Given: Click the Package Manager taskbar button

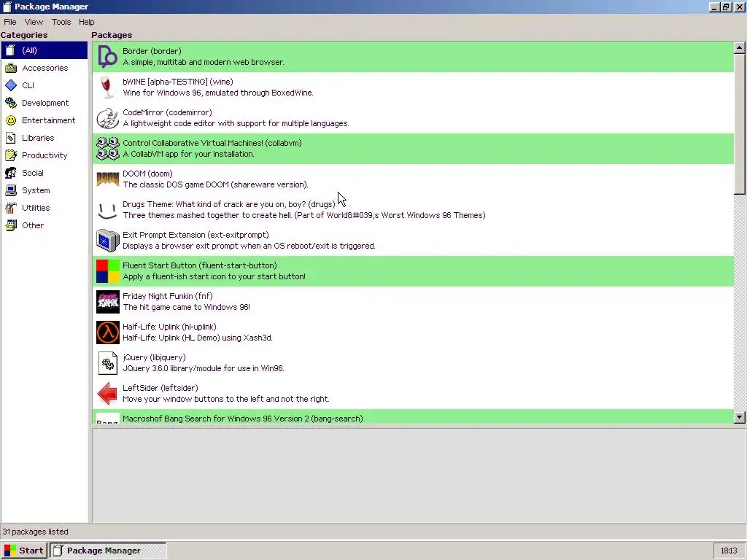Looking at the screenshot, I should coord(109,551).
